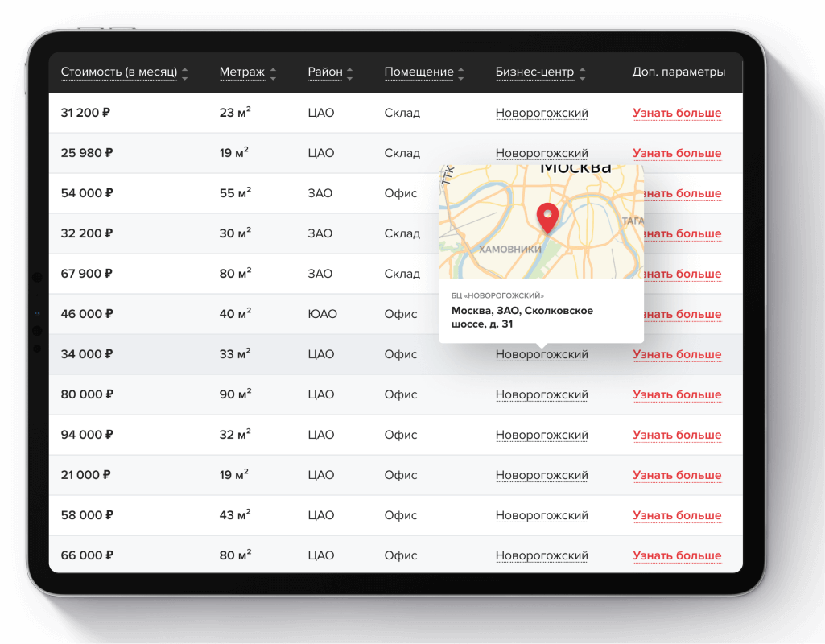The height and width of the screenshot is (644, 825).
Task: Select the 31 200 ₽ price cell
Action: 86,113
